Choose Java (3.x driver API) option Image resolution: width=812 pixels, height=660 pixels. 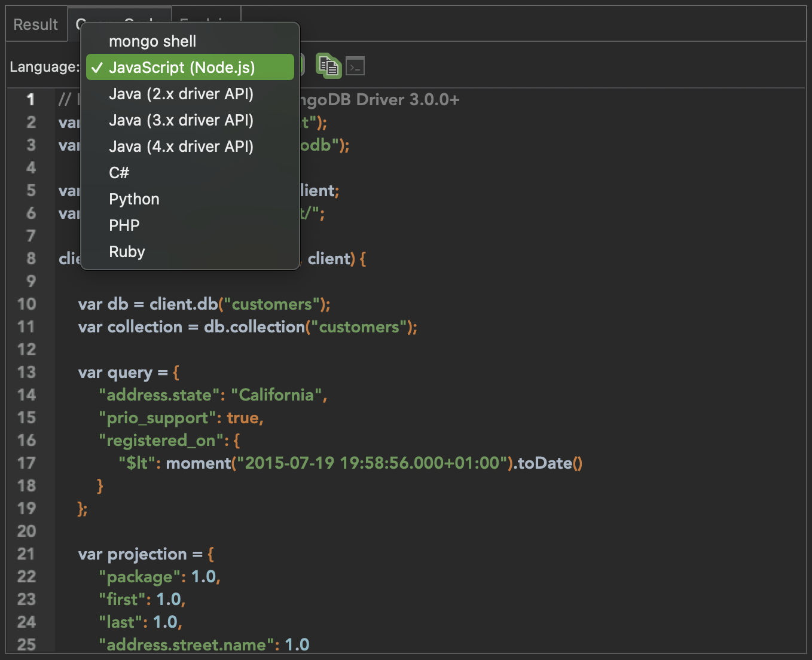pos(181,120)
